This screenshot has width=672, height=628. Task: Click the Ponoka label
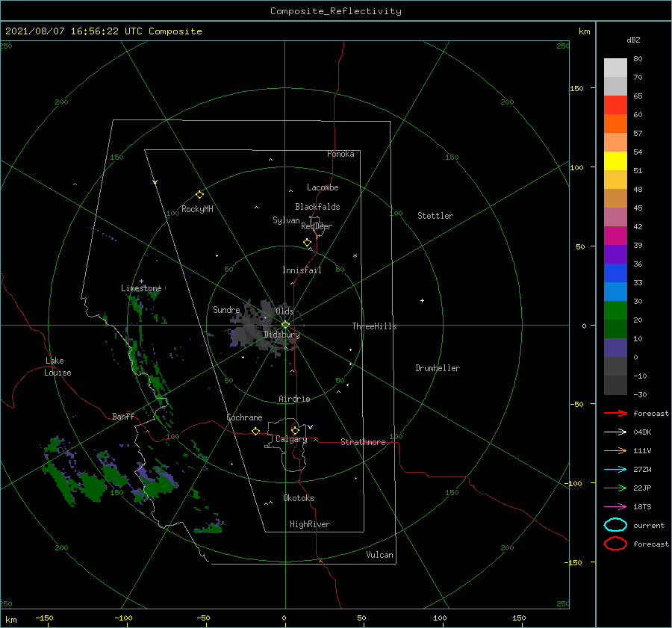[x=340, y=154]
